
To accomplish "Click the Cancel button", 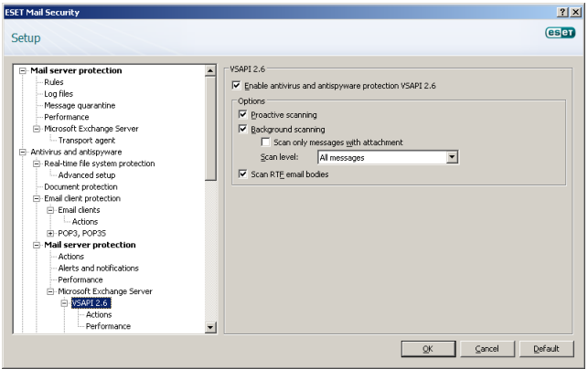I will 487,349.
